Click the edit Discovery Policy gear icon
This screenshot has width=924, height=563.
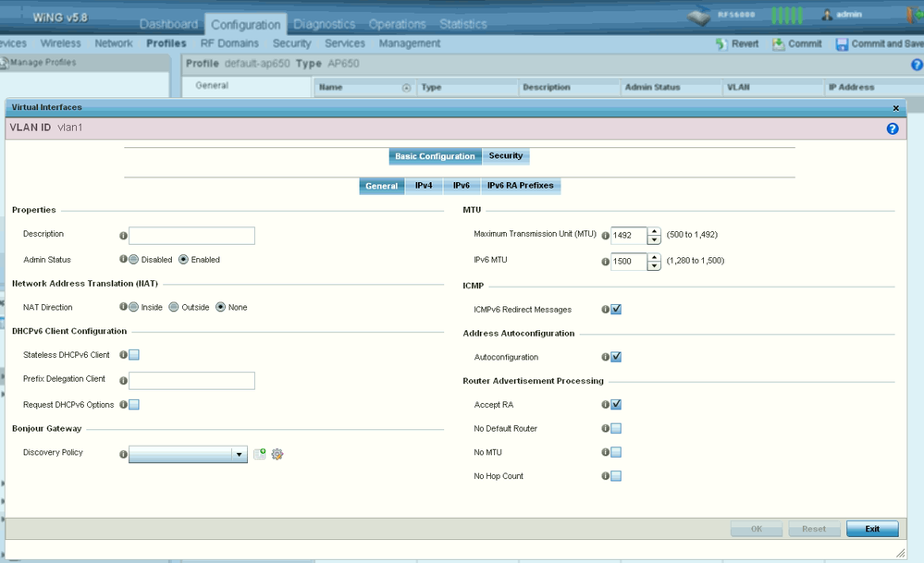point(277,454)
